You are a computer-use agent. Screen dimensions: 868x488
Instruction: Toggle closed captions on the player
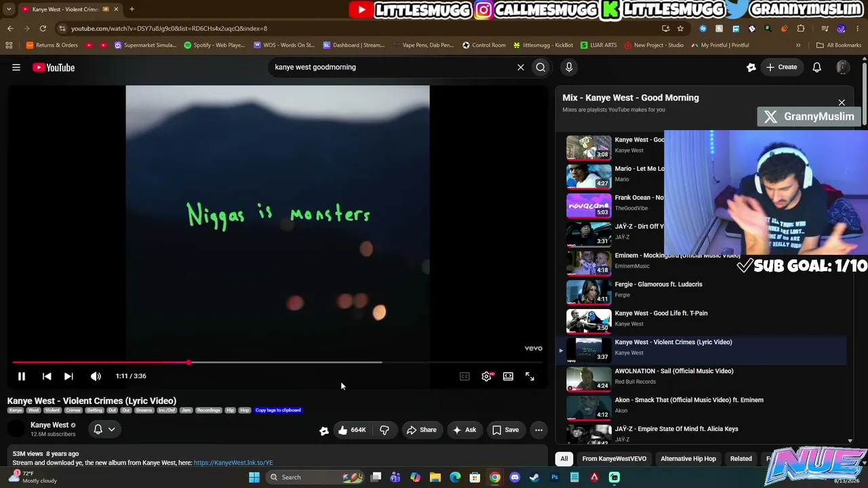click(465, 376)
